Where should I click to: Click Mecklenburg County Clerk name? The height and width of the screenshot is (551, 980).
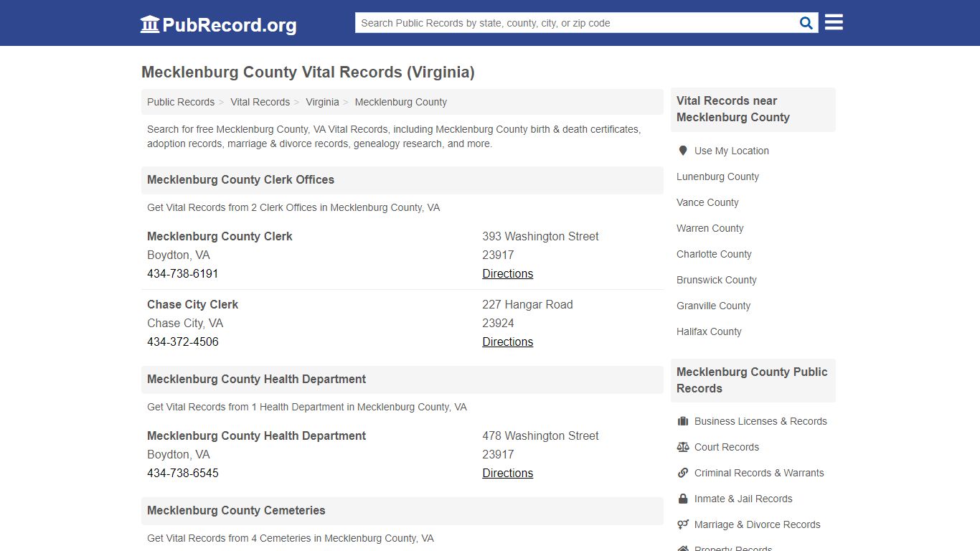coord(220,236)
